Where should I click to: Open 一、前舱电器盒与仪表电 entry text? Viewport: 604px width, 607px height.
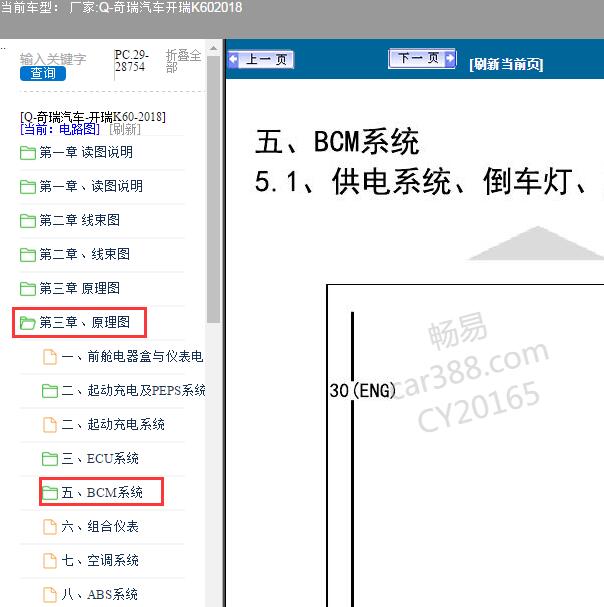[x=132, y=357]
